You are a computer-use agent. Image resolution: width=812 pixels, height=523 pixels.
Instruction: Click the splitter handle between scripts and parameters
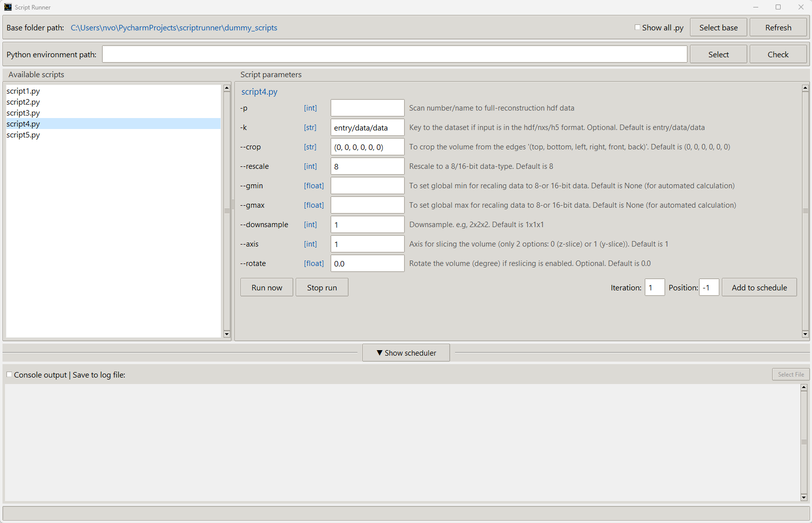click(x=233, y=205)
